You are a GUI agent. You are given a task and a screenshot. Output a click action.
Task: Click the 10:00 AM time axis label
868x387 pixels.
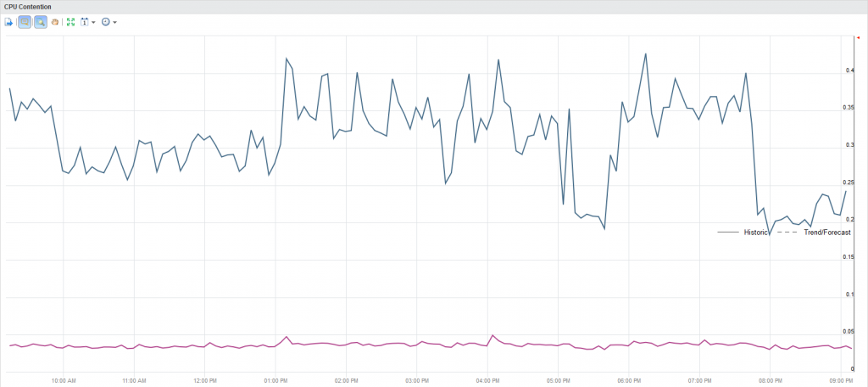click(x=64, y=379)
